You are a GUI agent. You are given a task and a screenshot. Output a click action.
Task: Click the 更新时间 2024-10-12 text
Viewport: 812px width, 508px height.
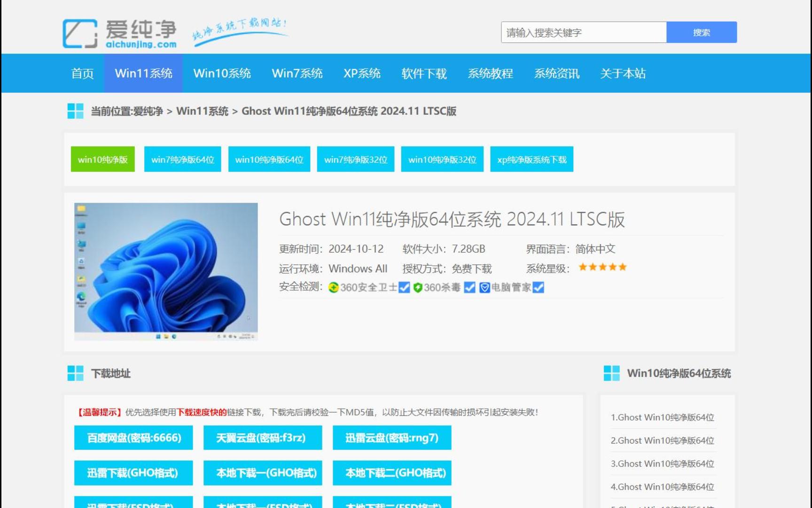tap(331, 249)
